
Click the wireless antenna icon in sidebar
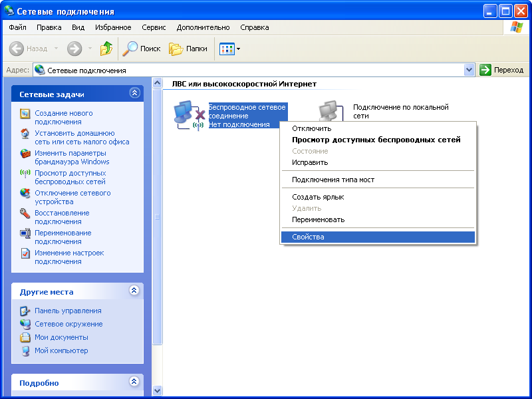pos(25,174)
